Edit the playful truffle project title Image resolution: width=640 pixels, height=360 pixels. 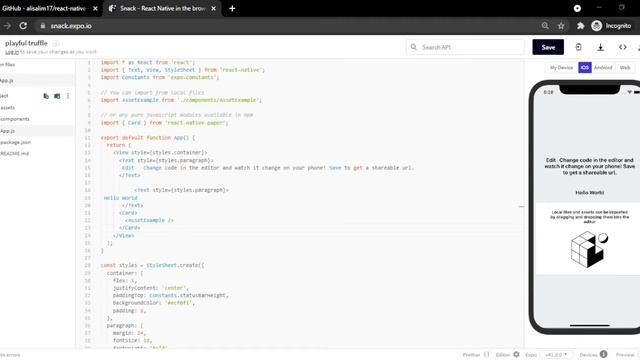pos(26,43)
